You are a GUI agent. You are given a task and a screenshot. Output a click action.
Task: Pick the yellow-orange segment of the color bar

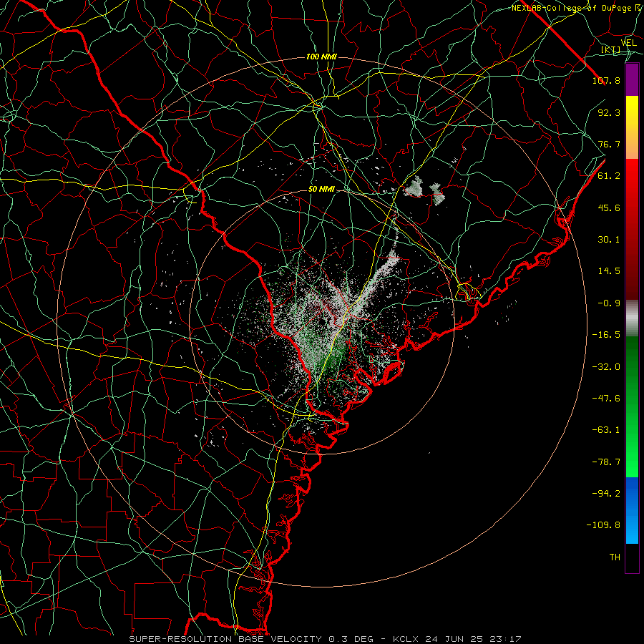[x=632, y=127]
